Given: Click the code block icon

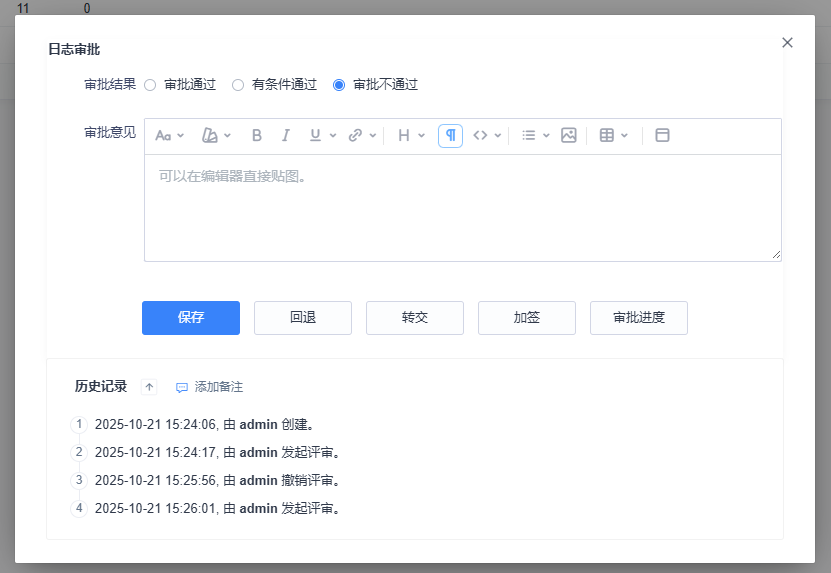Looking at the screenshot, I should tap(481, 136).
